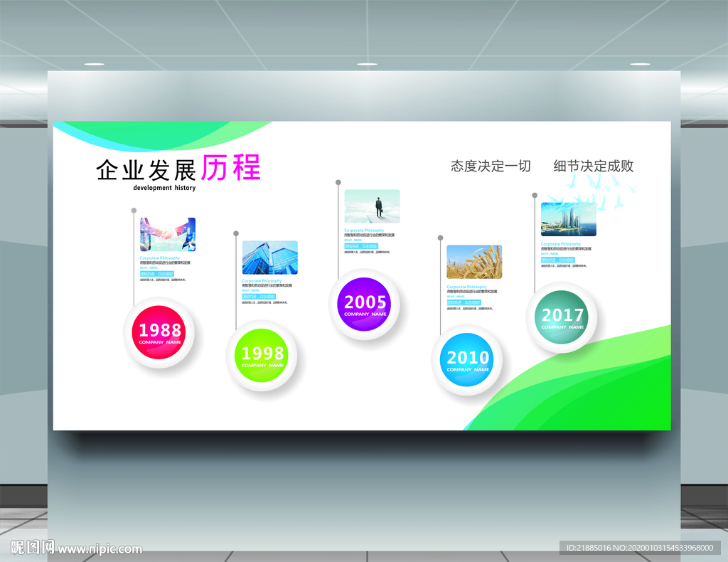This screenshot has width=728, height=562.
Task: Click 'COMPANY NAME' label inside 2010 circle
Action: coord(468,370)
